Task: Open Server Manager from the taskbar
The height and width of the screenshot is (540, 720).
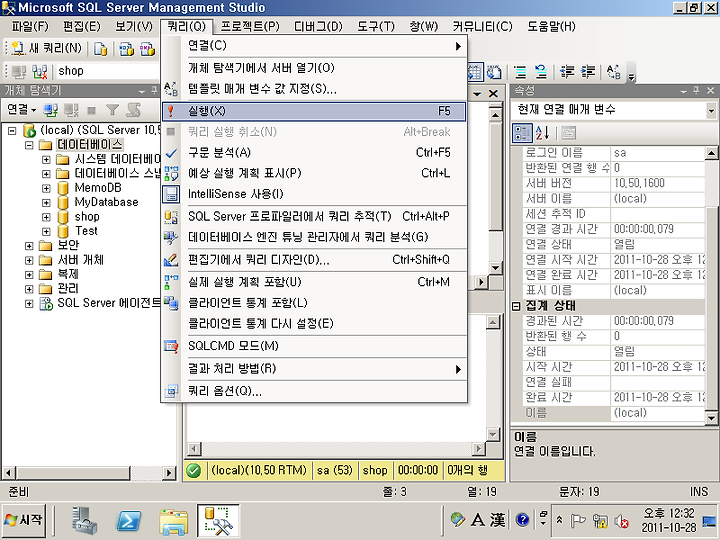Action: point(84,521)
